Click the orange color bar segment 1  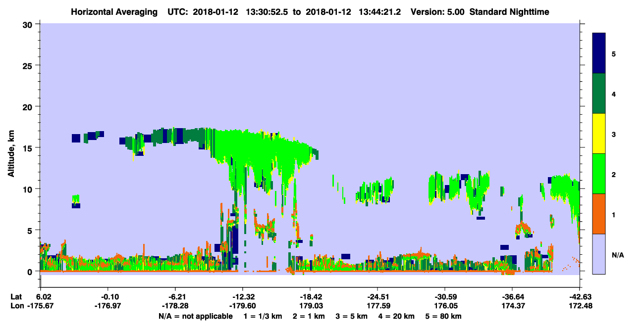coord(599,214)
